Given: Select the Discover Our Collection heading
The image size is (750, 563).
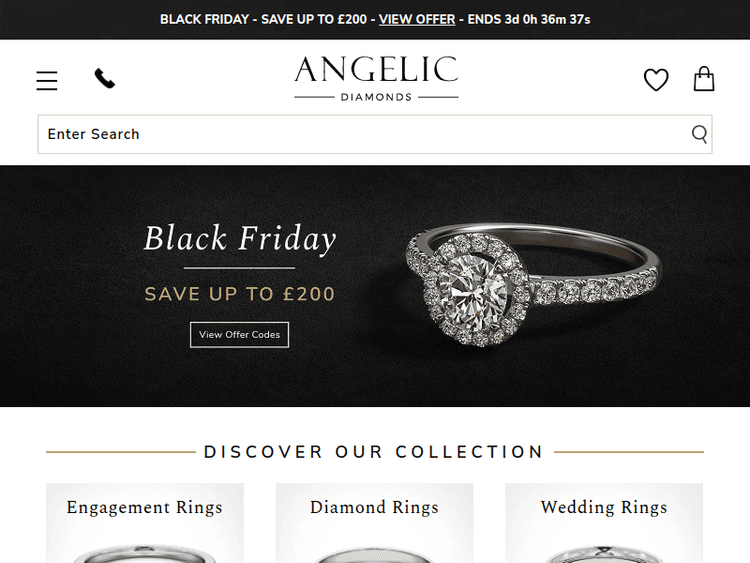Looking at the screenshot, I should point(374,452).
